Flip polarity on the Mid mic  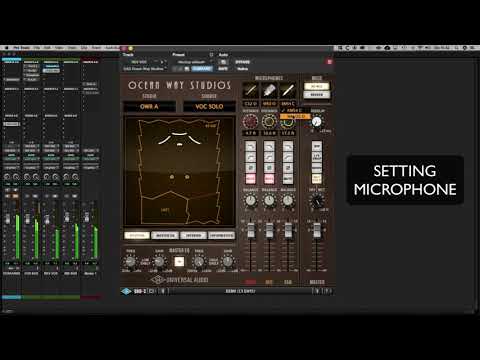pos(269,168)
